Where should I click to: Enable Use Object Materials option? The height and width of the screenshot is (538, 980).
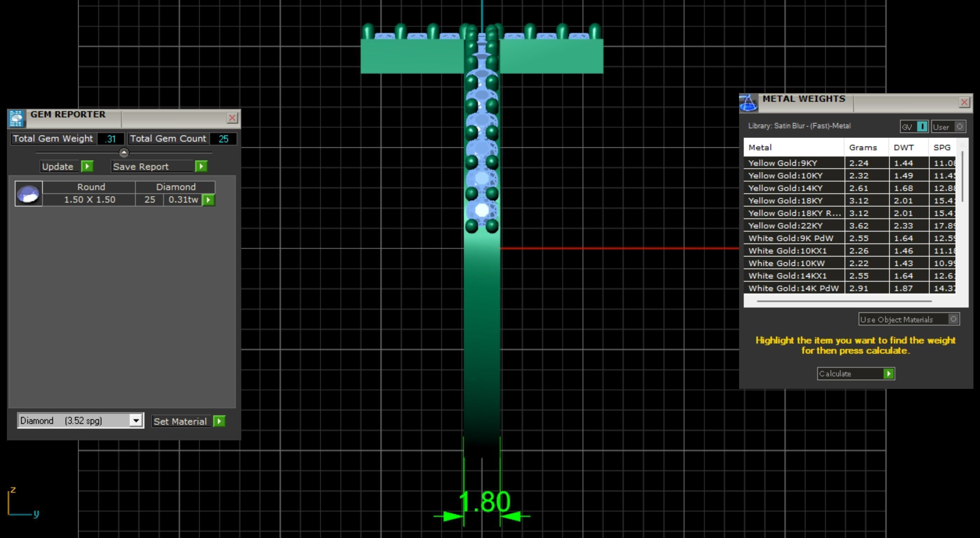953,319
